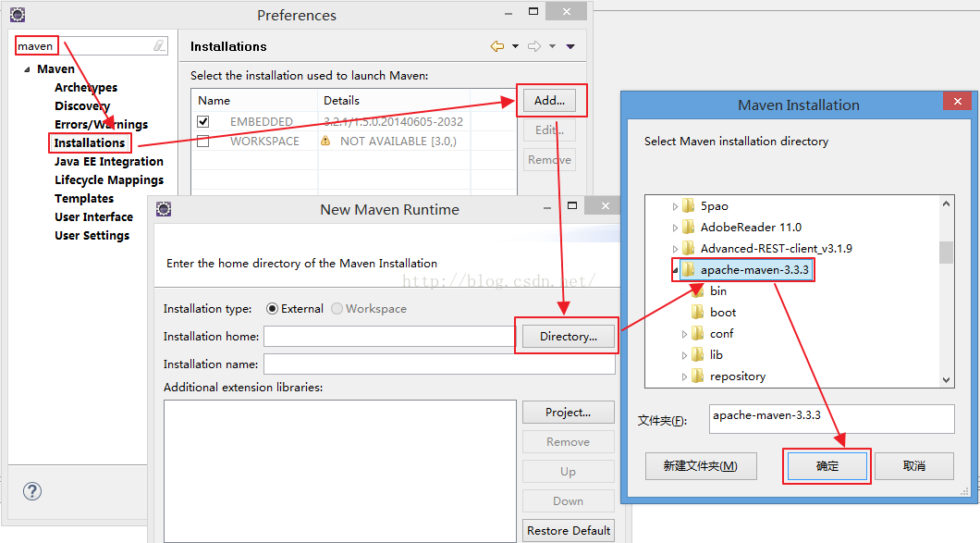
Task: Click the 5pao folder icon
Action: (689, 205)
